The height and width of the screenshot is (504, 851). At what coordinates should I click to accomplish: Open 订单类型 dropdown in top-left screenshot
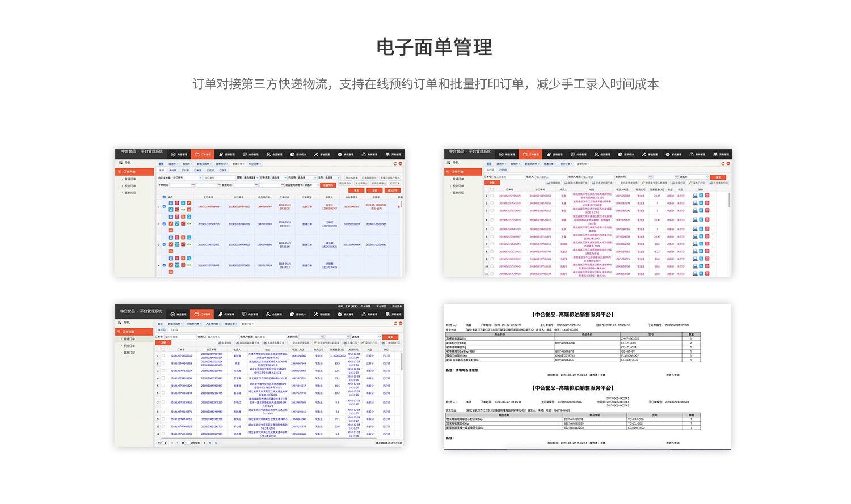click(279, 177)
